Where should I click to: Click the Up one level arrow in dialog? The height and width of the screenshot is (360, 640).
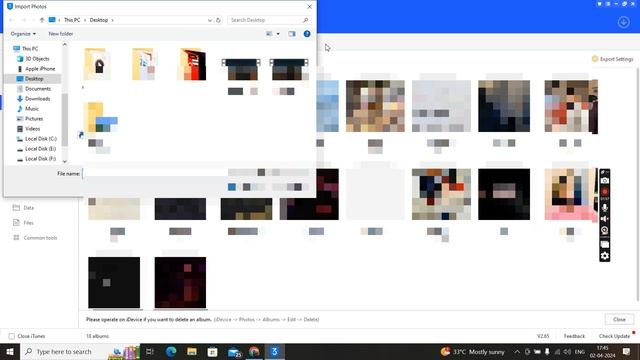42,20
